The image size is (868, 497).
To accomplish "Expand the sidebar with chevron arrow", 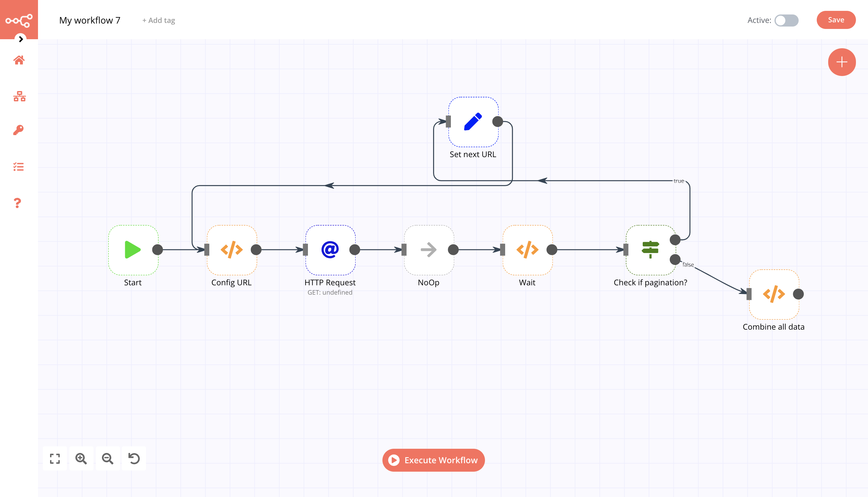I will pos(21,39).
